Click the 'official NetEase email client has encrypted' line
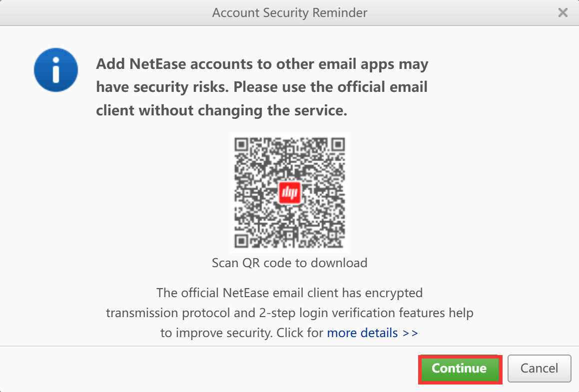 tap(290, 293)
